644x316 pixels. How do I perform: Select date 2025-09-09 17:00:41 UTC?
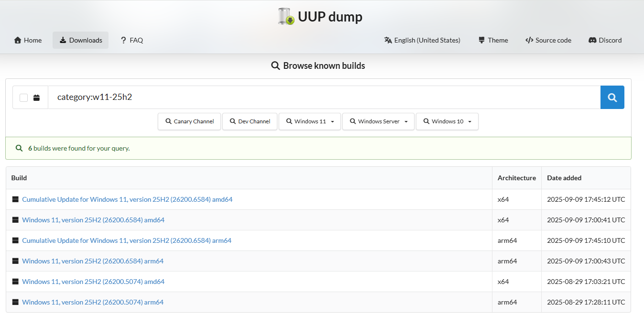tap(586, 220)
